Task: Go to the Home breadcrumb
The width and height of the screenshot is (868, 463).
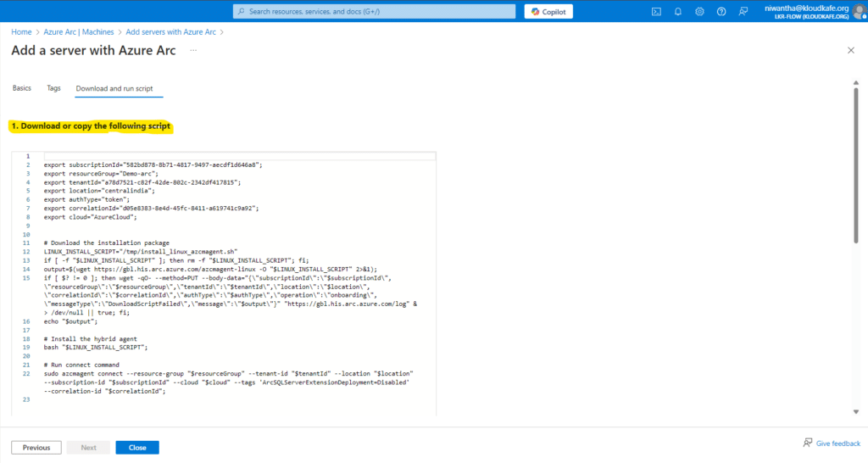Action: 20,31
